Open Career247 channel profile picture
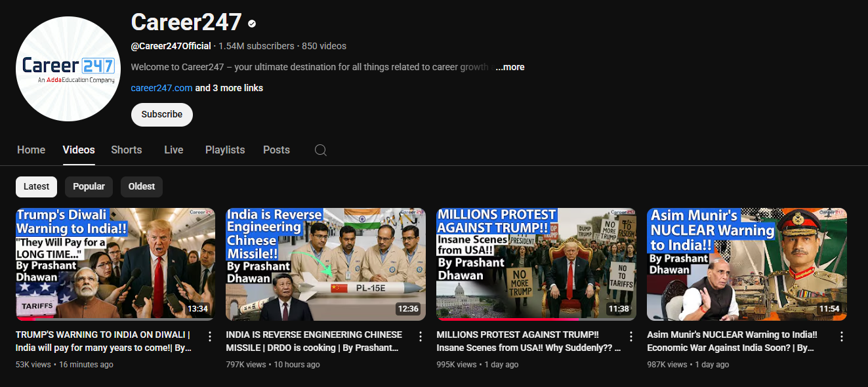Screen dimensions: 868x387 pyautogui.click(x=66, y=70)
